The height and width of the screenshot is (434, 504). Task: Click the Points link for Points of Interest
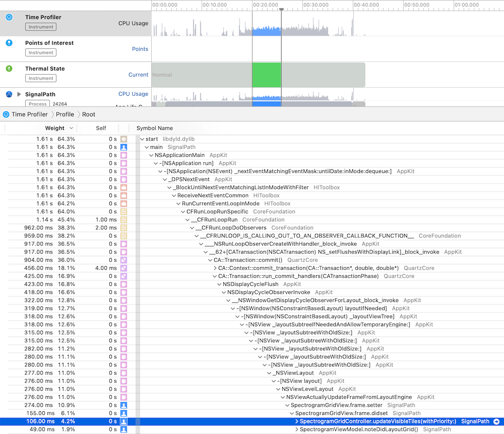tap(140, 49)
